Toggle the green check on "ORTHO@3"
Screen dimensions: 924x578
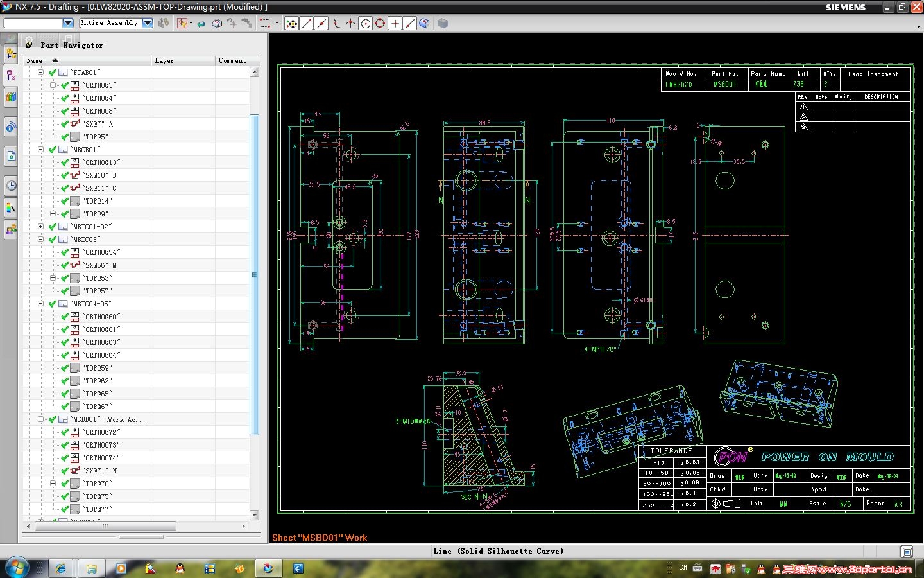(65, 85)
